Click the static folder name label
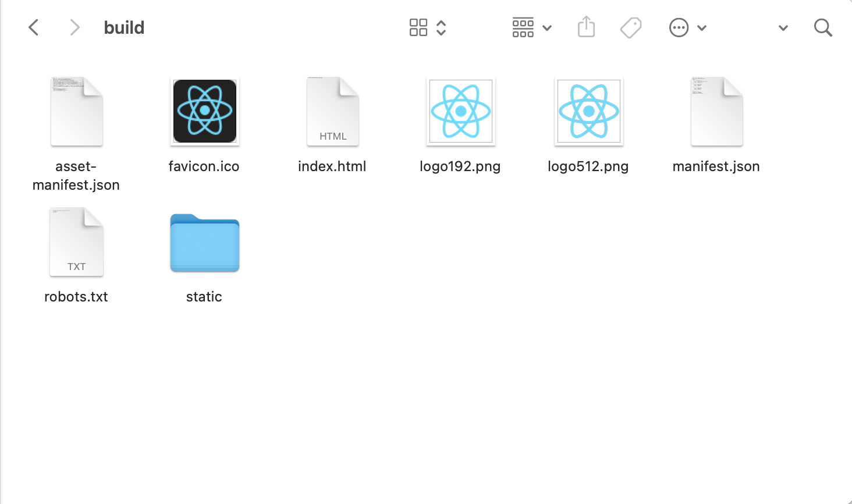Screen dimensions: 852x504 (204, 297)
